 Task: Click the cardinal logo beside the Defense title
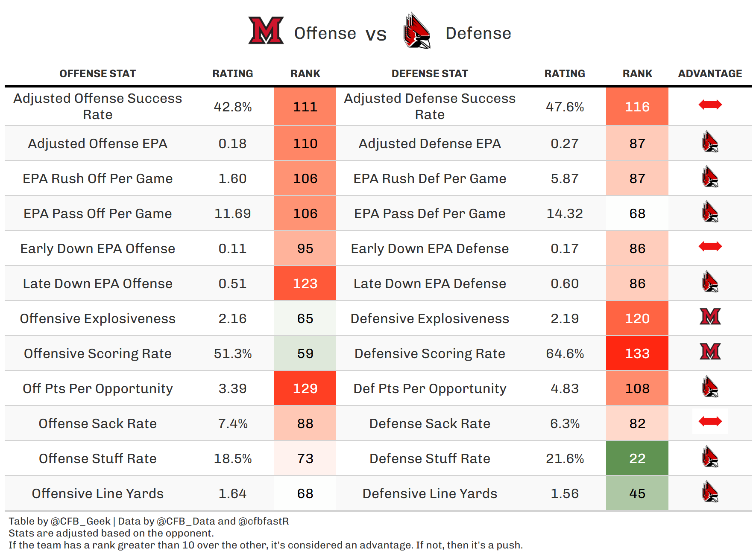pyautogui.click(x=416, y=31)
